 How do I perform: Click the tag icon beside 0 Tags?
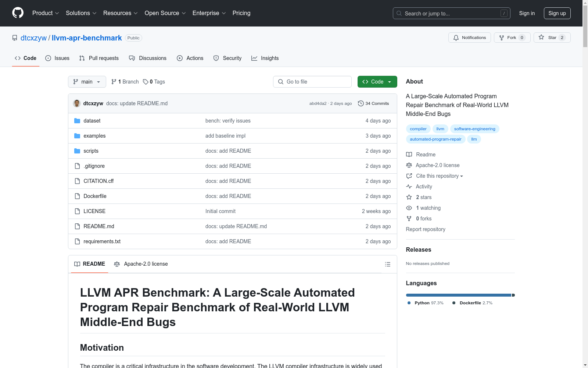click(x=146, y=82)
